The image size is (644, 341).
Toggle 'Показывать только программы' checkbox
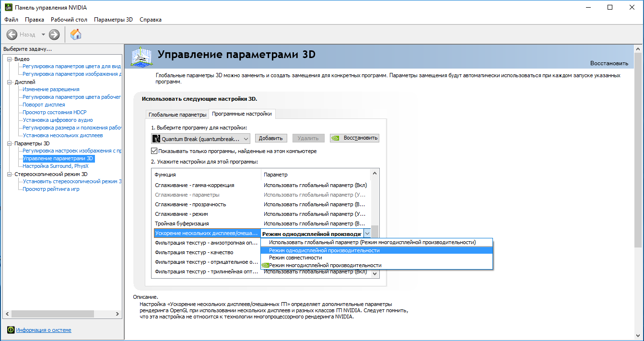coord(154,151)
